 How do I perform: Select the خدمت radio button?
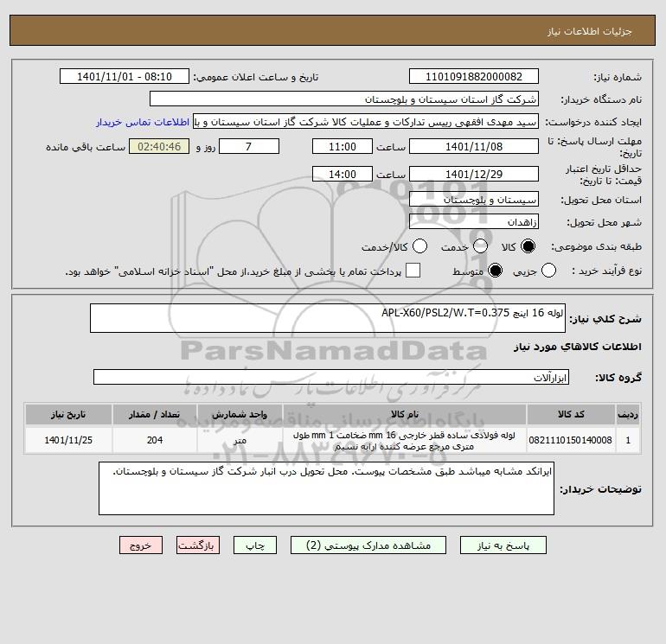click(480, 246)
